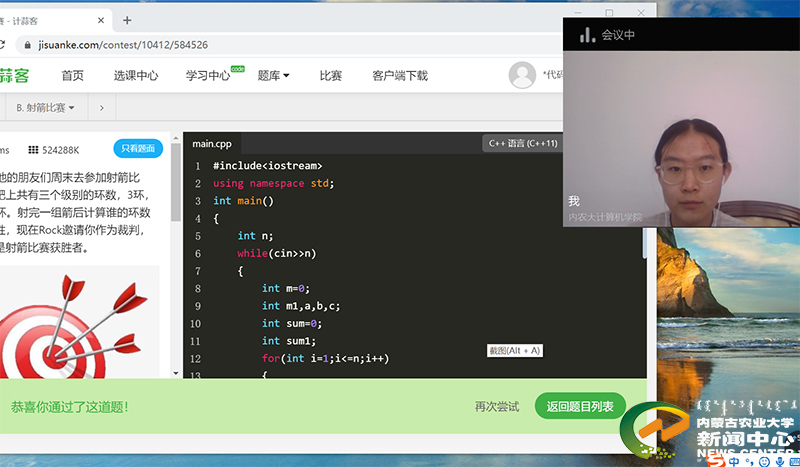This screenshot has width=800, height=467.
Task: Click the problem panel scrollbar thumb
Action: coord(176,182)
